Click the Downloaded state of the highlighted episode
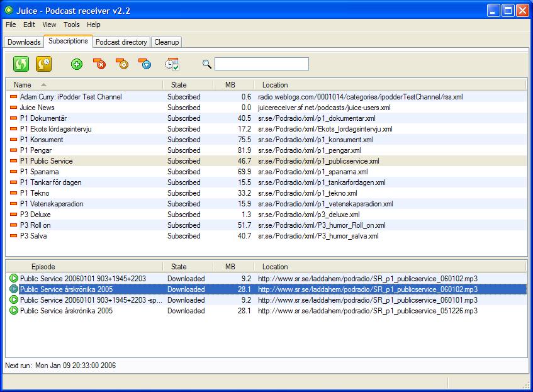Viewport: 533px width, 392px height. (186, 289)
